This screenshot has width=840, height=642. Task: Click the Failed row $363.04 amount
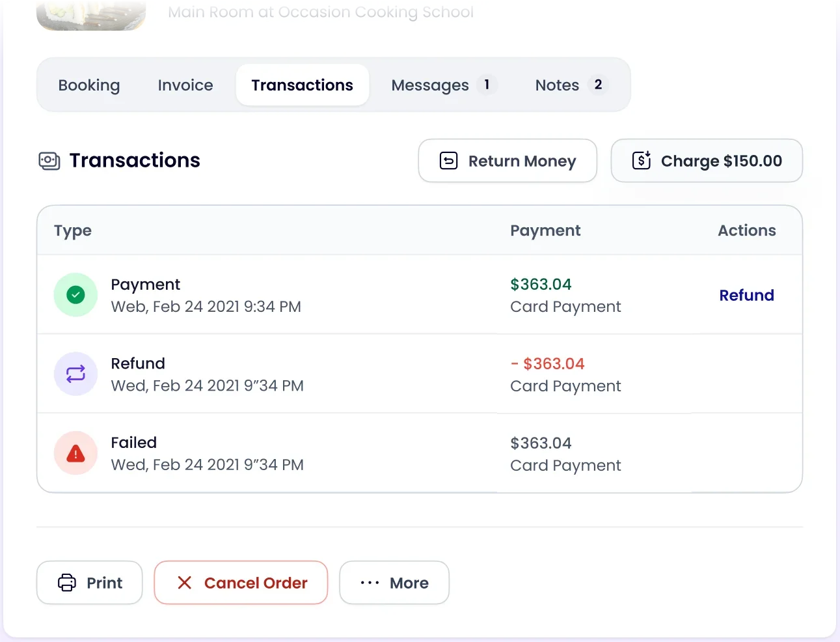coord(541,443)
